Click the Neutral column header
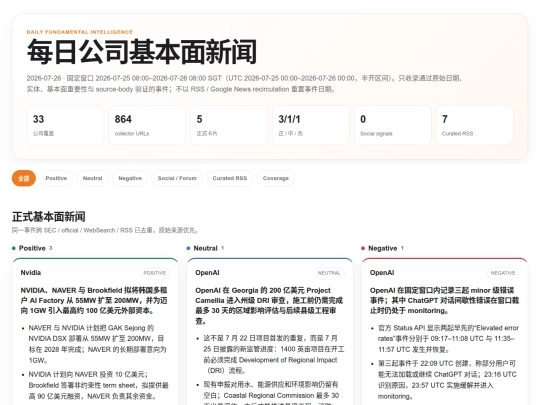 tap(205, 248)
